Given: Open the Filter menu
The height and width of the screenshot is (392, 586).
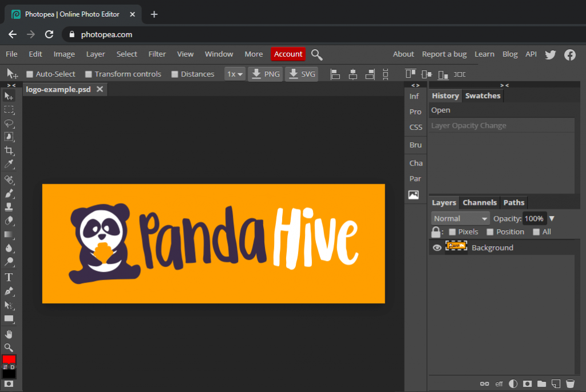Looking at the screenshot, I should click(x=157, y=54).
